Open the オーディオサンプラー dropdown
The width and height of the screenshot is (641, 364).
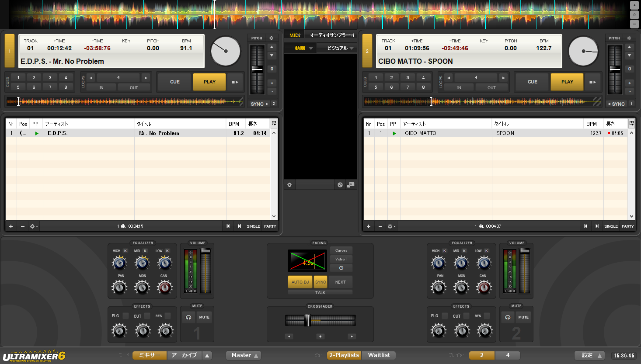click(331, 35)
